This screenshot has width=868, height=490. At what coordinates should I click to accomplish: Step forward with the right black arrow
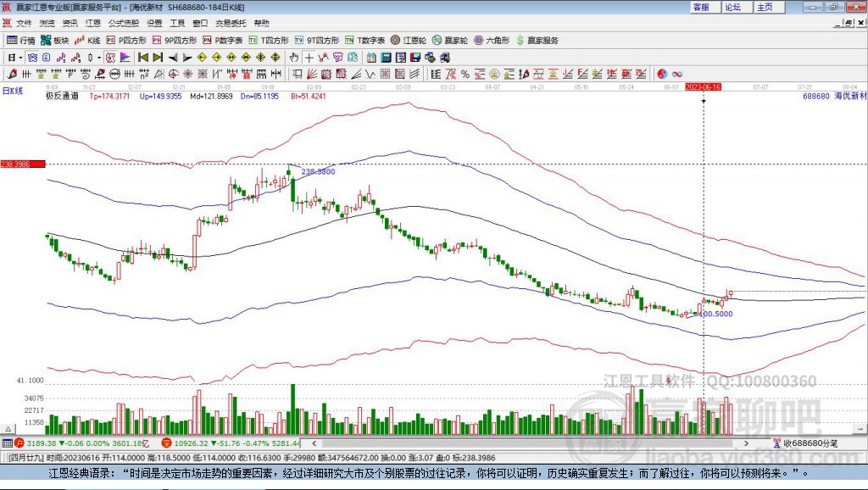pyautogui.click(x=187, y=57)
